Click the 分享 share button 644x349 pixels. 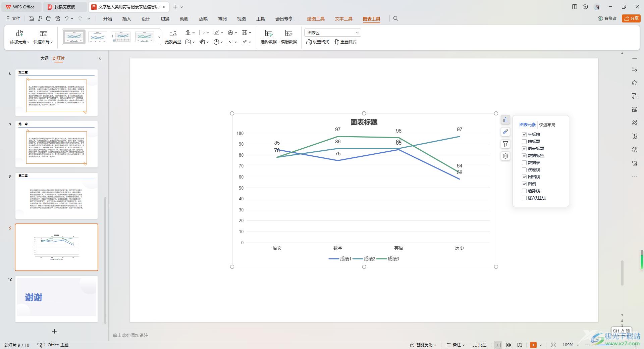631,18
